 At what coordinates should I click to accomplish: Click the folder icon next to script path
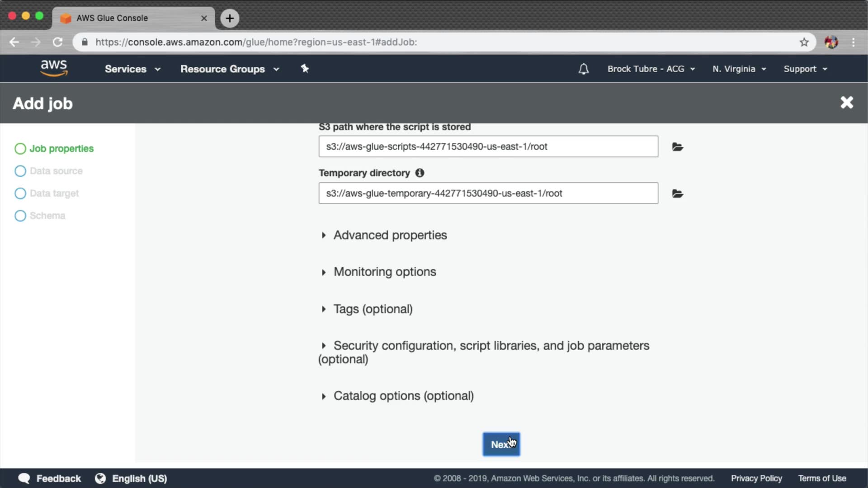(677, 147)
